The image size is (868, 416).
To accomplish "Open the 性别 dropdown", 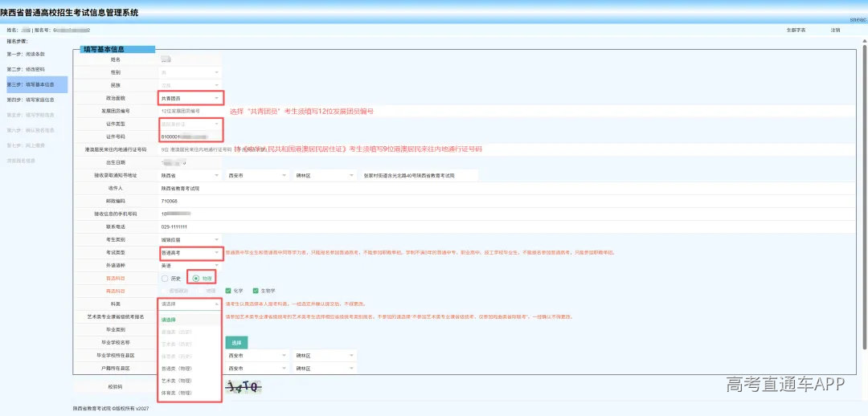I will click(190, 72).
